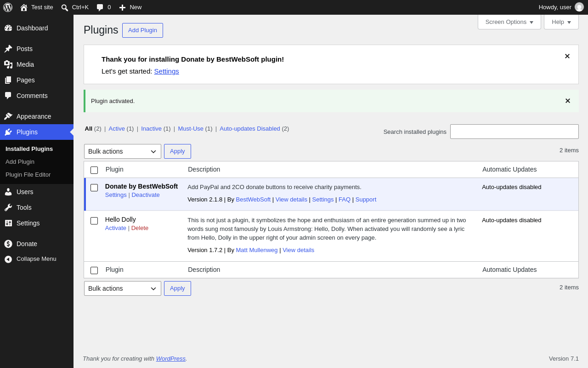Click the Plugins plug icon in the sidebar
Viewport: 588px width, 368px height.
8,132
